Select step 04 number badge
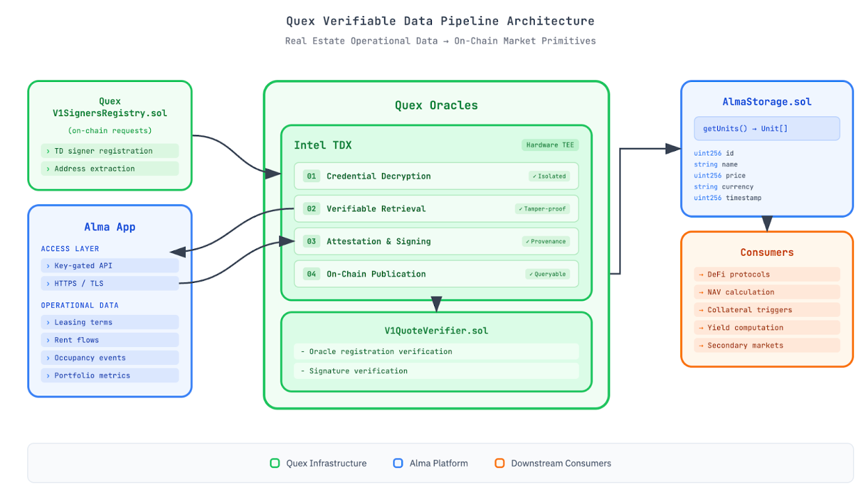 point(312,274)
